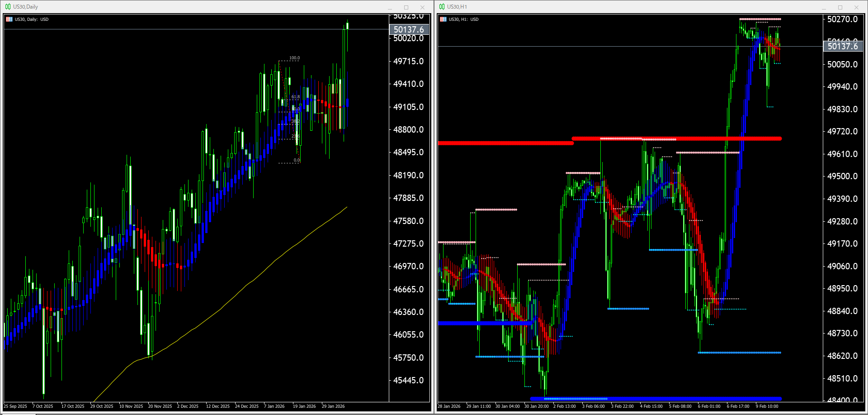Click the chart icon in the US30,H1 title bar
The height and width of the screenshot is (415, 868).
coord(442,7)
